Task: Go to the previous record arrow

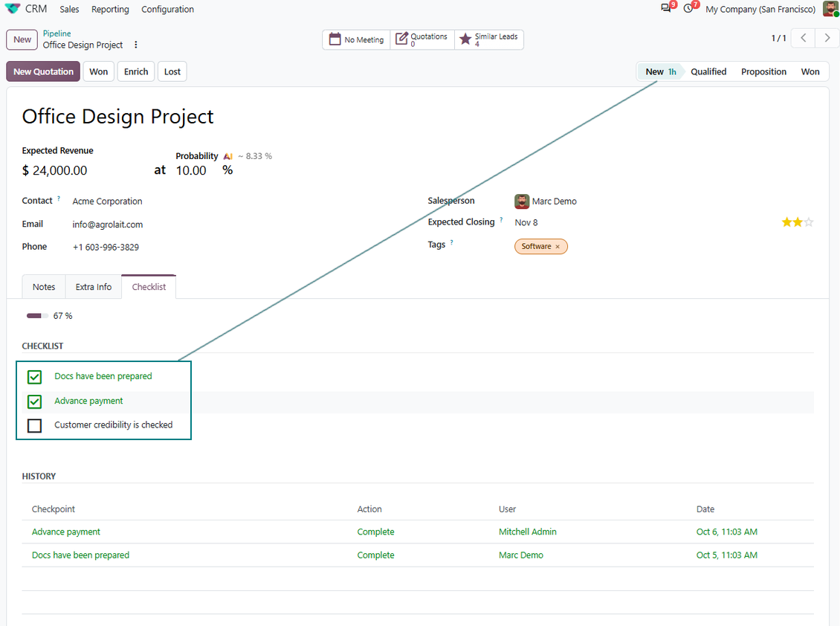Action: pyautogui.click(x=803, y=38)
